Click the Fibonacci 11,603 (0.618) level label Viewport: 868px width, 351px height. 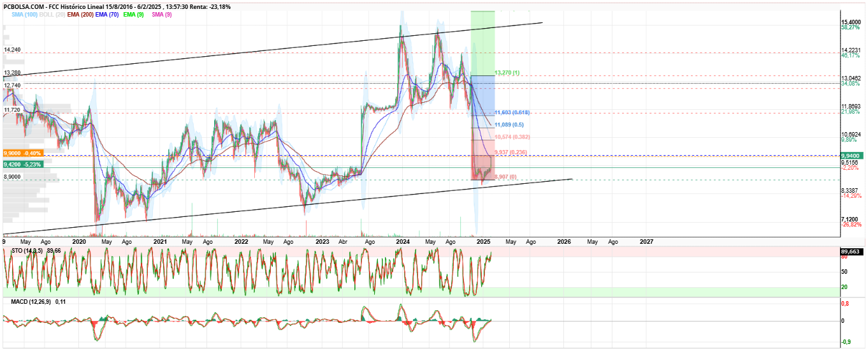tap(512, 112)
